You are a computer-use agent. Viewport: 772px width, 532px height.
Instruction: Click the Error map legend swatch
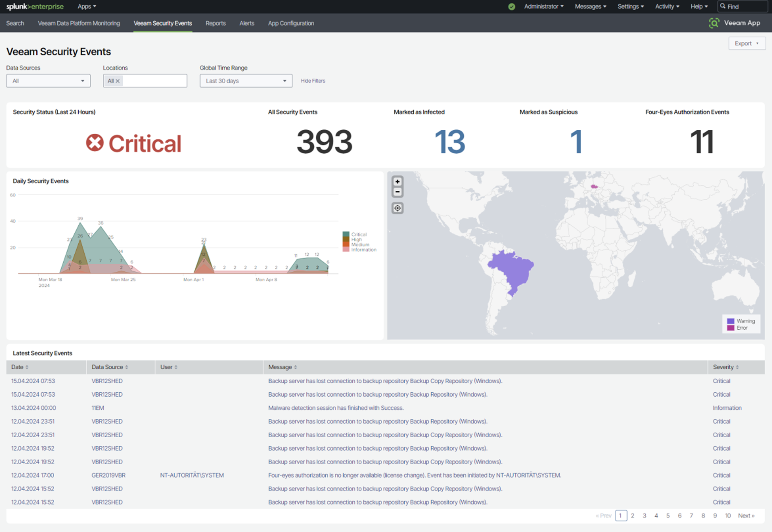tap(730, 328)
